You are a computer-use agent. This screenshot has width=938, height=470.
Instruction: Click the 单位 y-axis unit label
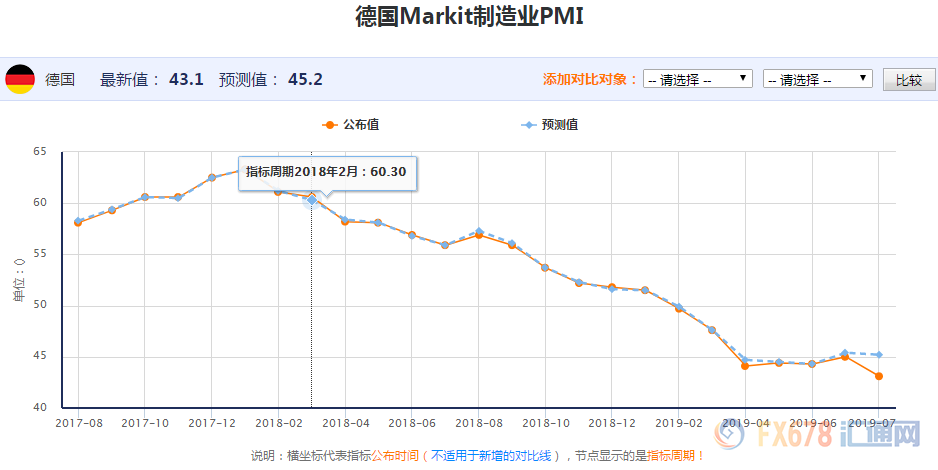20,280
